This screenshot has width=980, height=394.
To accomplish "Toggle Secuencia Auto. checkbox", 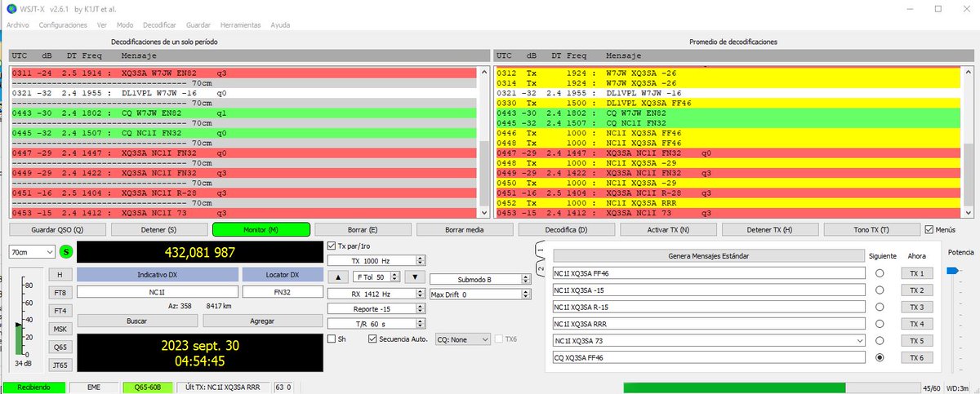I will pyautogui.click(x=372, y=339).
